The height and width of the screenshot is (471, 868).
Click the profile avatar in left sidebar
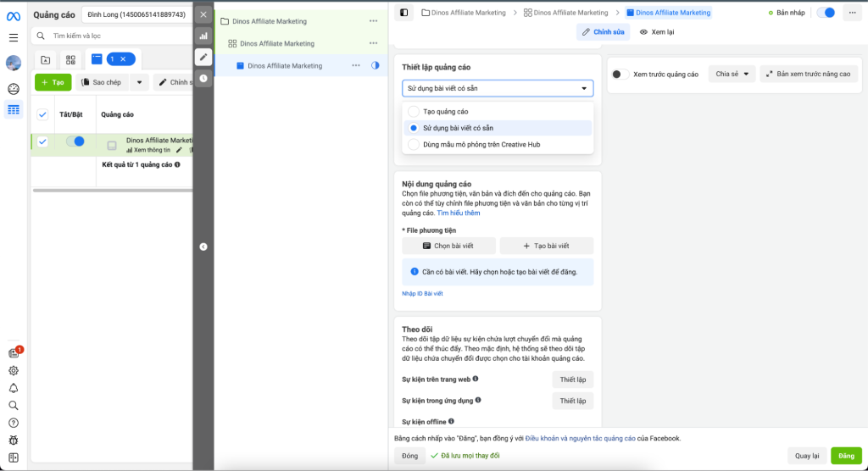click(x=14, y=63)
